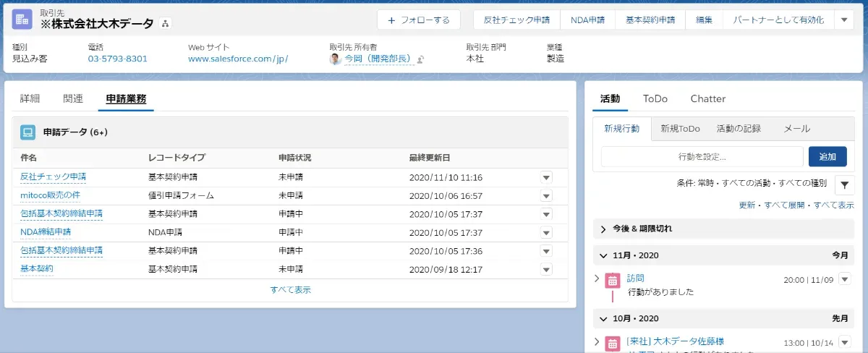
Task: Click the パートナーとして有効化 button
Action: (778, 20)
